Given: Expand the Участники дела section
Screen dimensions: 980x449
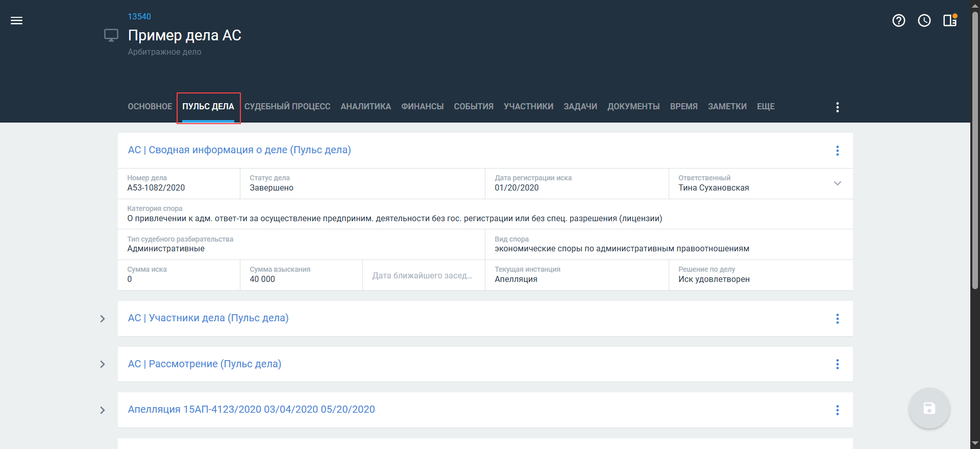Looking at the screenshot, I should 103,319.
